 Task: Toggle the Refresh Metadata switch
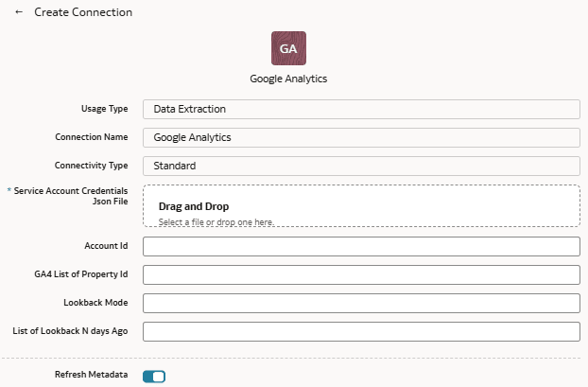(154, 376)
